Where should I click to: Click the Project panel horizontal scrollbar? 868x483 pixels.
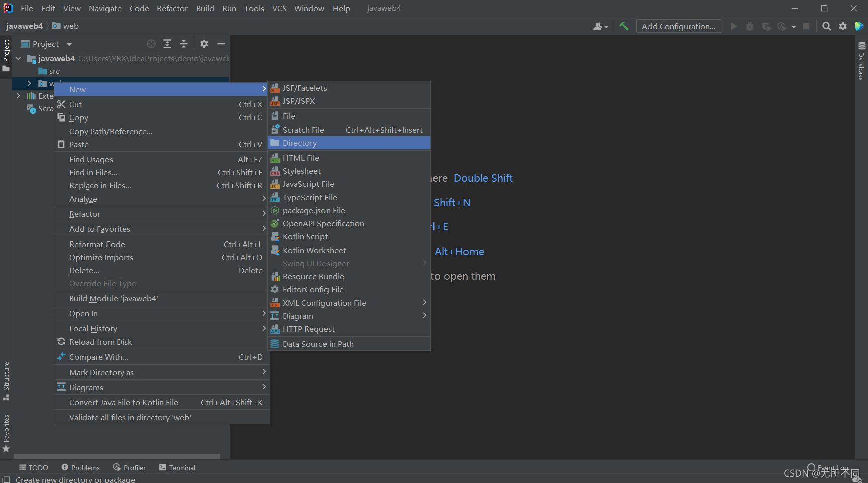pyautogui.click(x=117, y=456)
